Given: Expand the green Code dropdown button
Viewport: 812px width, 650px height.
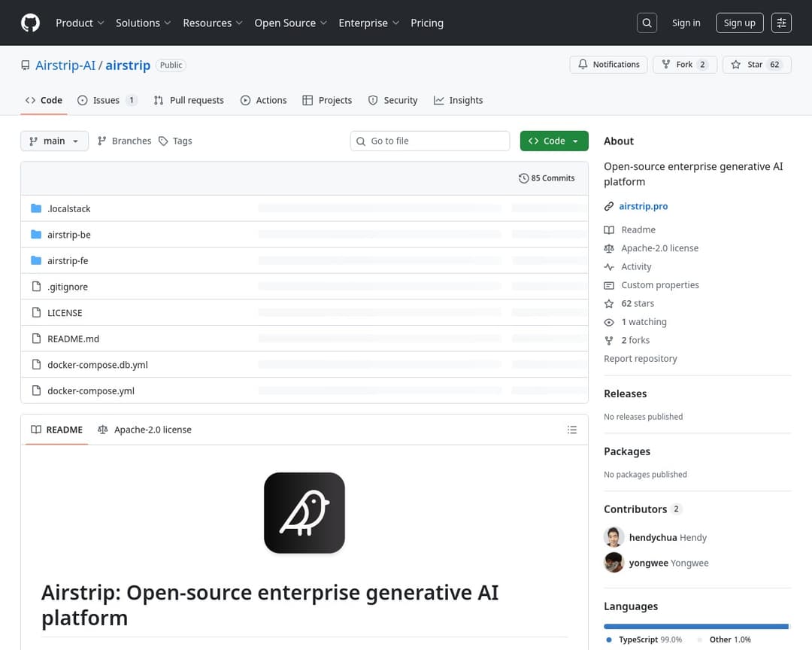Looking at the screenshot, I should pos(554,141).
